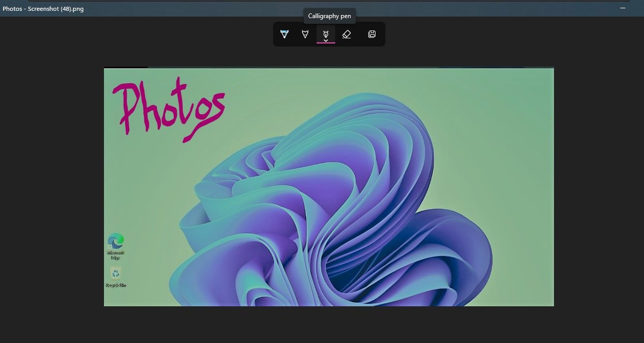Image resolution: width=644 pixels, height=343 pixels.
Task: Click the 'Photos - Screenshot (48).png' window title
Action: 43,9
